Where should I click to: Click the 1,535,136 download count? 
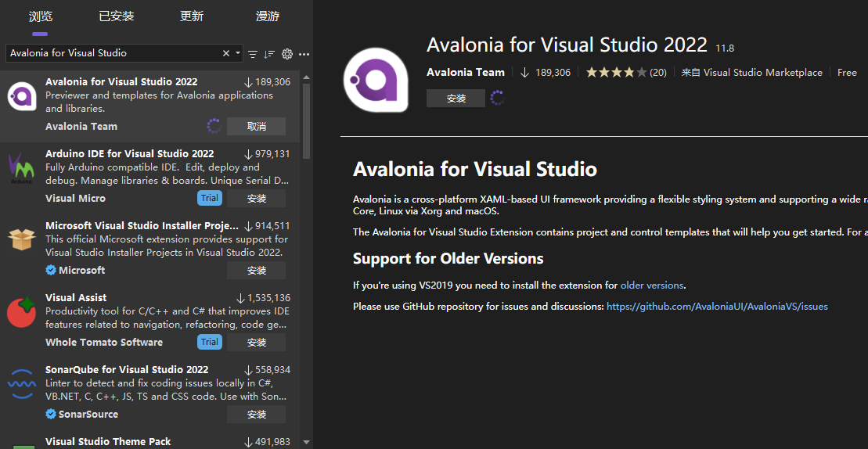[x=268, y=298]
